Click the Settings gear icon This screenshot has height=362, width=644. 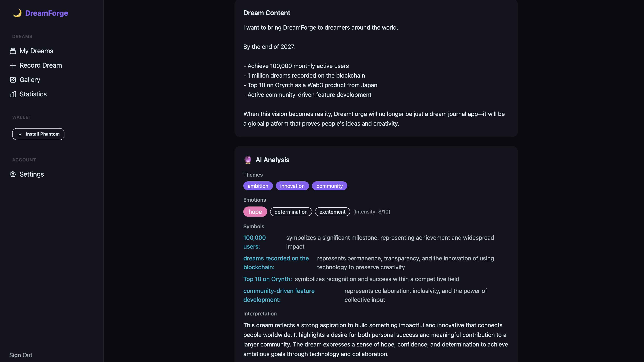click(13, 174)
